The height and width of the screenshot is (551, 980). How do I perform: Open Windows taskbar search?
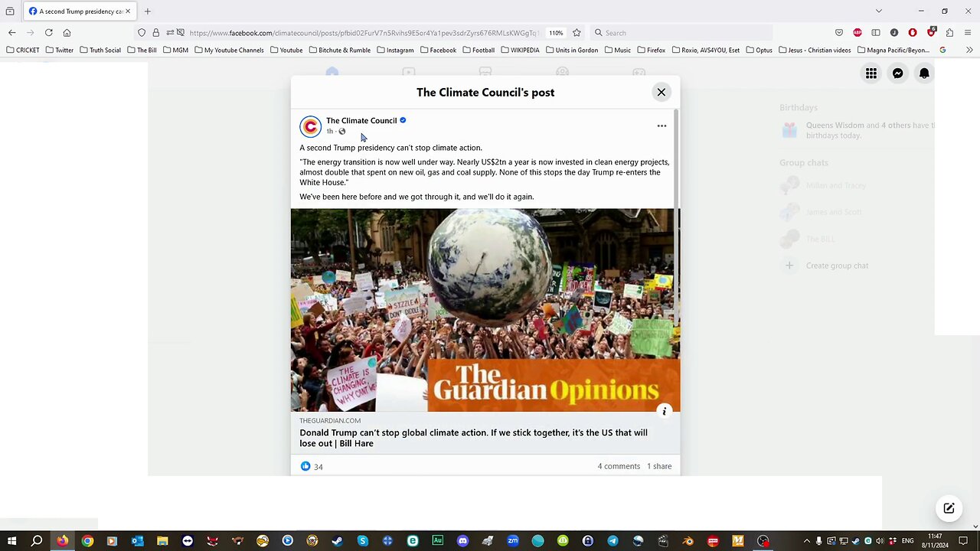pos(37,541)
